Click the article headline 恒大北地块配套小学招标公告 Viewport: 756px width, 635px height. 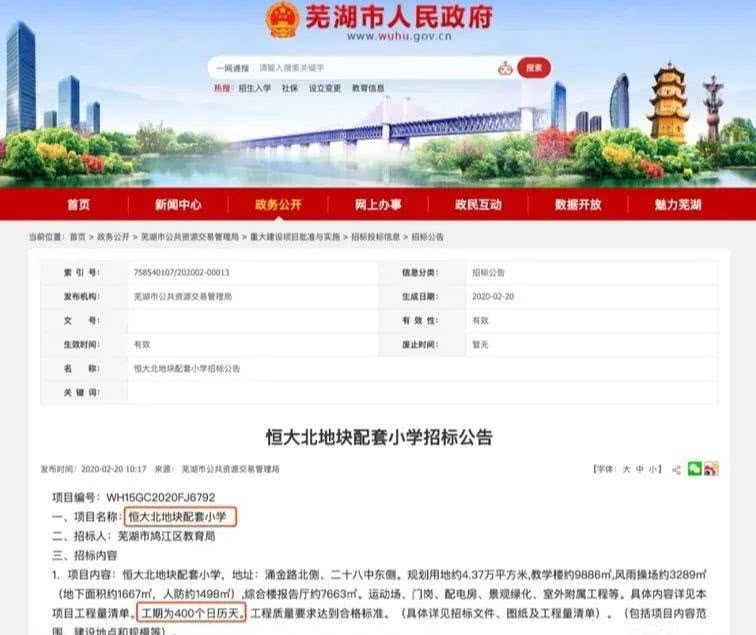click(x=379, y=437)
